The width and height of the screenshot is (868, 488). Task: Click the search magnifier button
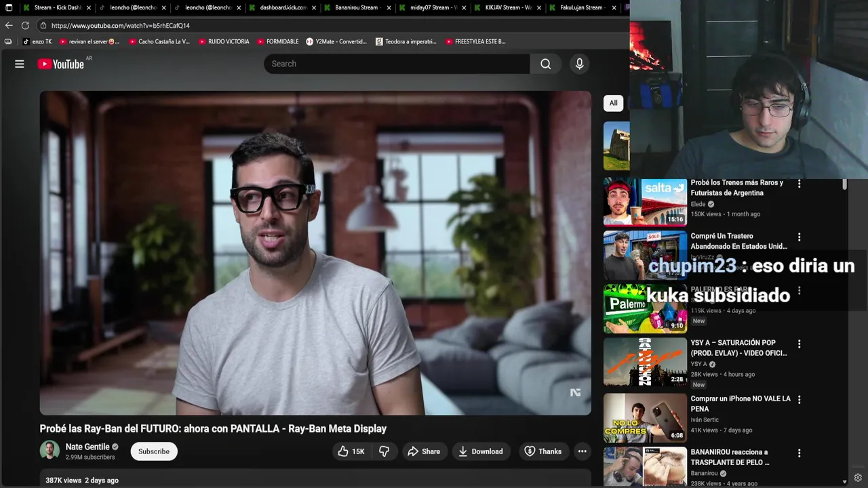click(546, 64)
